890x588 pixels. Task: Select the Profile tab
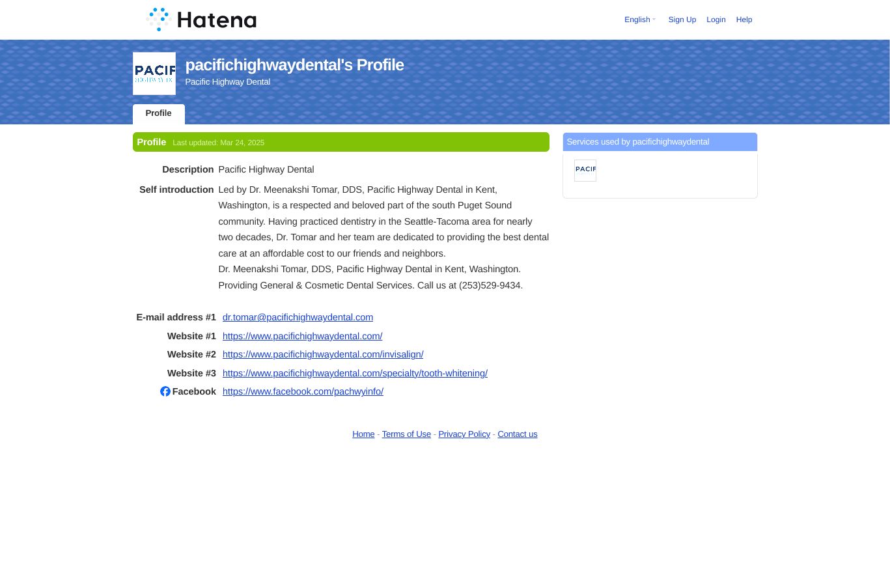tap(158, 113)
